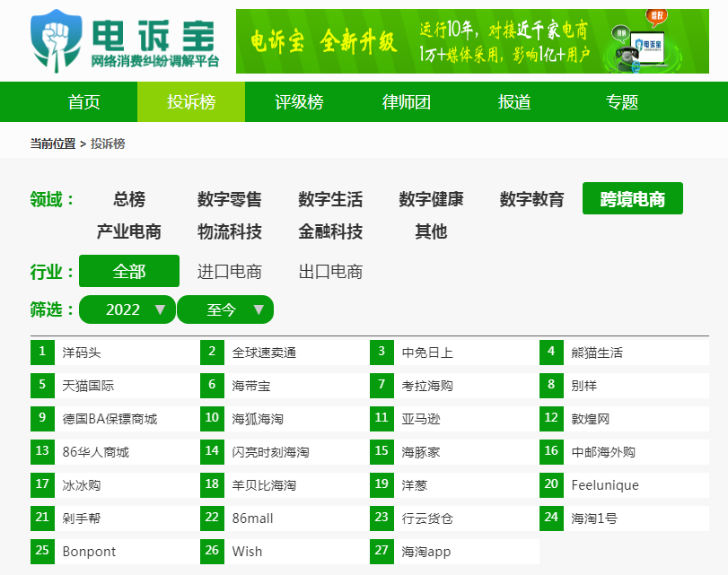
Task: Open the 2022 year dropdown
Action: [x=127, y=309]
